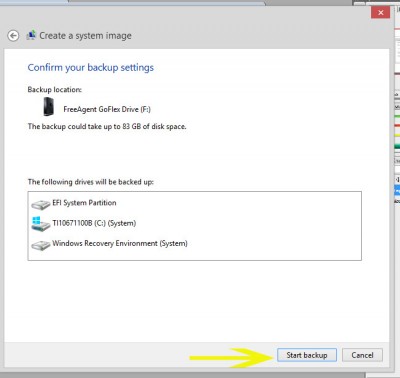Select the Windows Recovery Environment (System) entry
This screenshot has width=400, height=378.
120,243
